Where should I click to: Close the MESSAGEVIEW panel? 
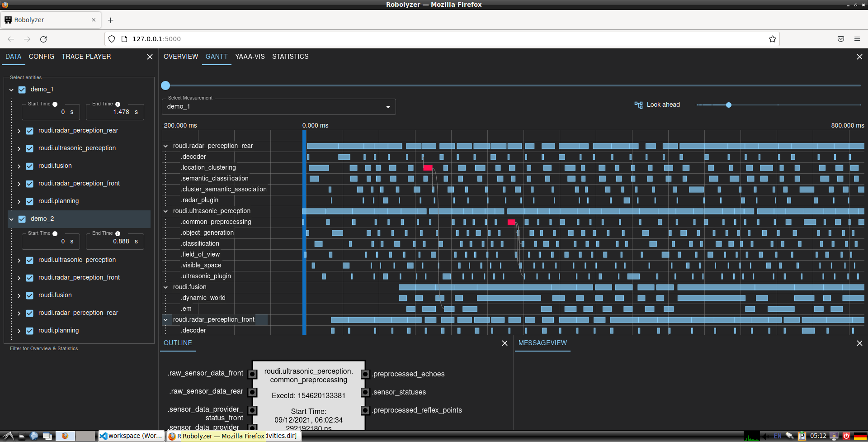click(859, 343)
